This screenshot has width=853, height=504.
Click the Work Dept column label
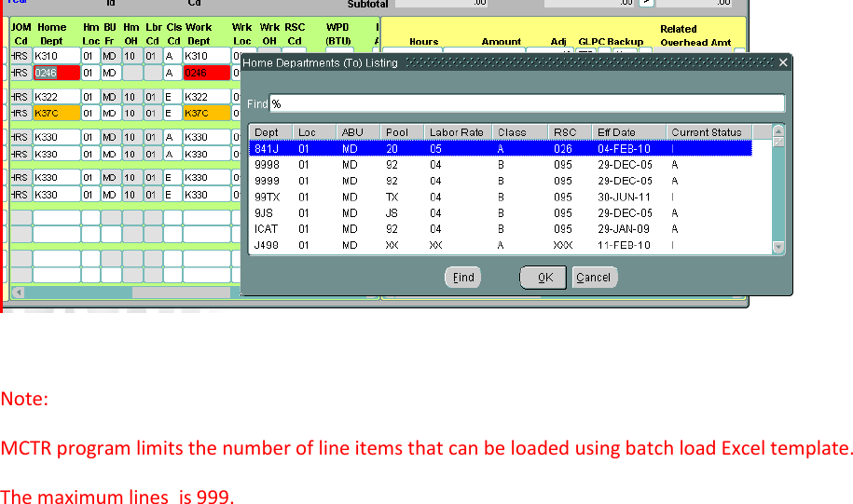tap(199, 34)
